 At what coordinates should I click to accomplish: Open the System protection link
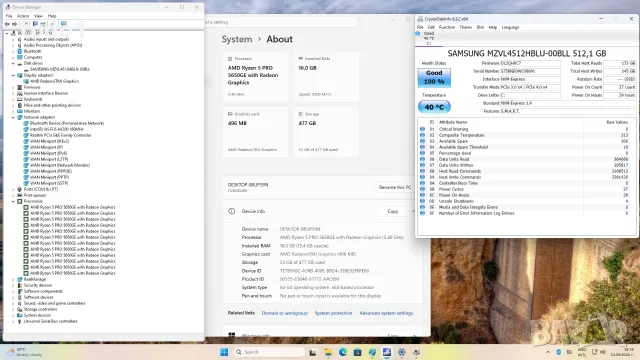coord(333,313)
